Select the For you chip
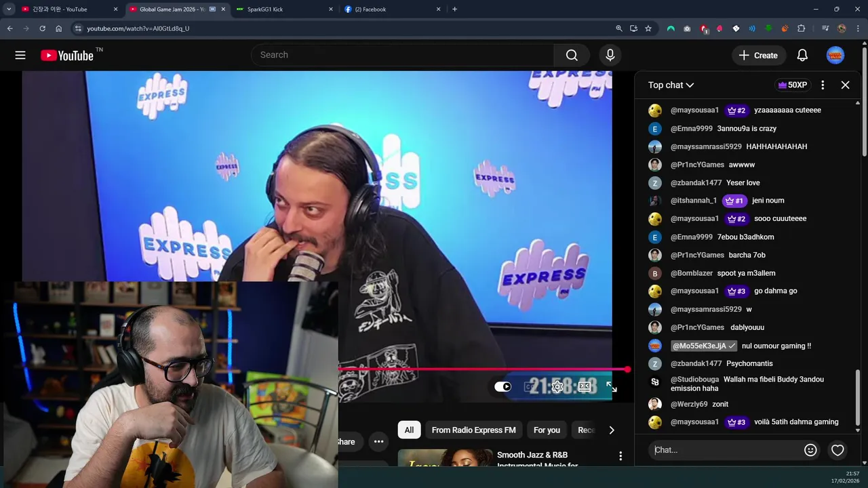Viewport: 868px width, 488px height. pyautogui.click(x=547, y=430)
